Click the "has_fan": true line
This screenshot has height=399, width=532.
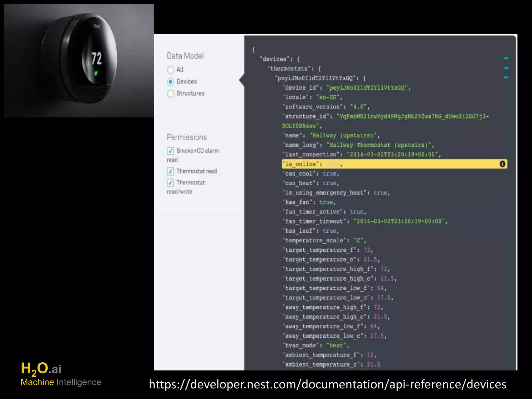coord(309,202)
